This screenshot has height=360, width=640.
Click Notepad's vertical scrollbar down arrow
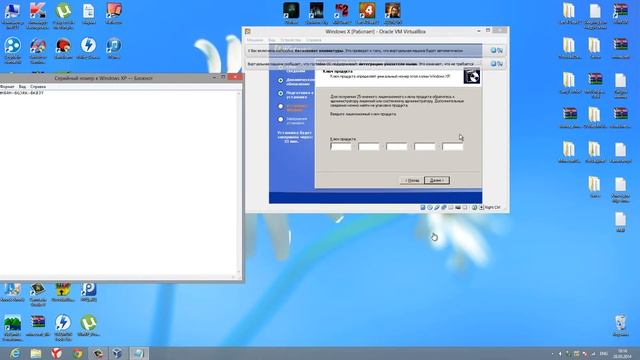point(239,271)
